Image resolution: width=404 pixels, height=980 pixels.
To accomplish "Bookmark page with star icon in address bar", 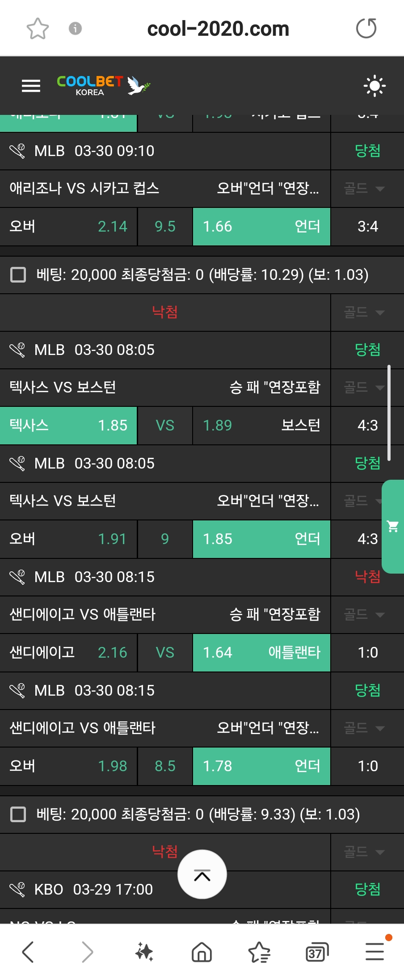I will 38,29.
